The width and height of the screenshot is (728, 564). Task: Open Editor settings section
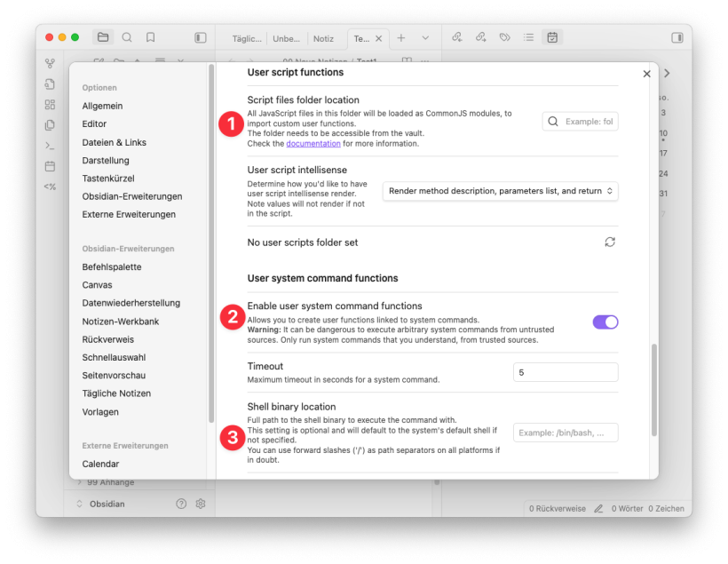(94, 124)
